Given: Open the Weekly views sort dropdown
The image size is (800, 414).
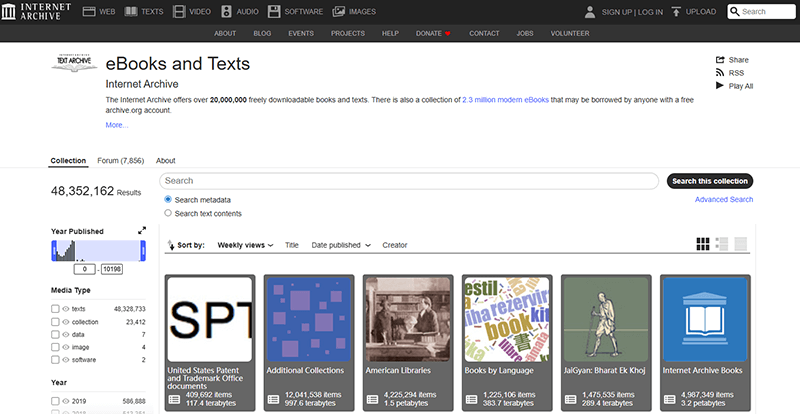Looking at the screenshot, I should (x=245, y=245).
